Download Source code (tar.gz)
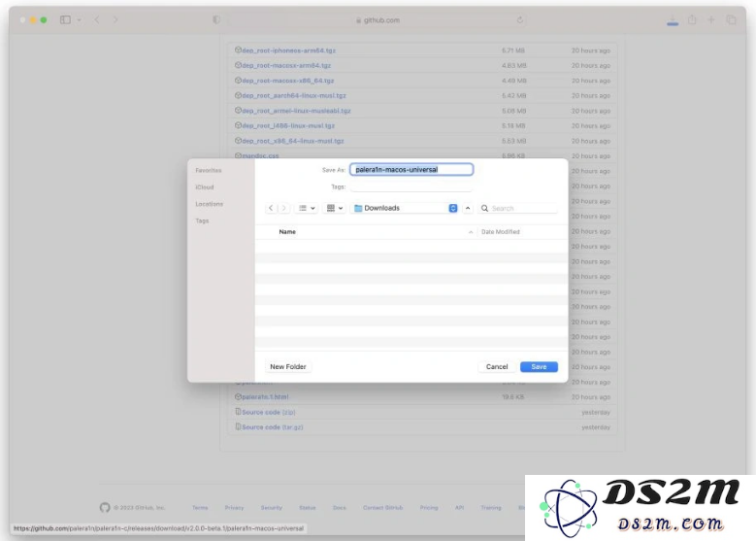This screenshot has height=541, width=756. tap(273, 427)
